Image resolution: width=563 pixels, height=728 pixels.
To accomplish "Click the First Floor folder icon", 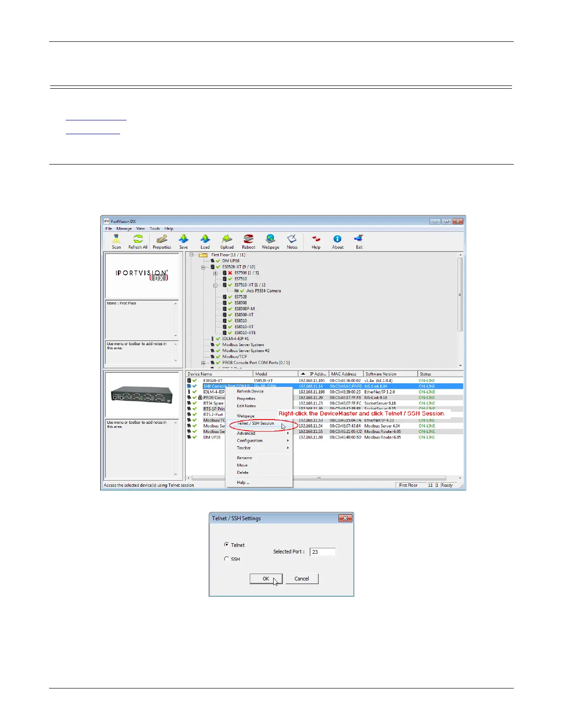I will coord(203,255).
